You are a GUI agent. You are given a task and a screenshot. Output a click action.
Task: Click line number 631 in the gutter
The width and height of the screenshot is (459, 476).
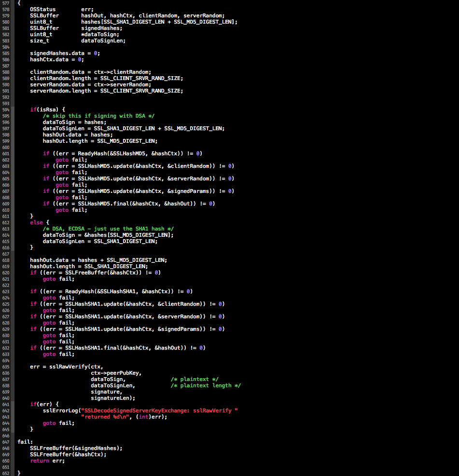point(6,341)
